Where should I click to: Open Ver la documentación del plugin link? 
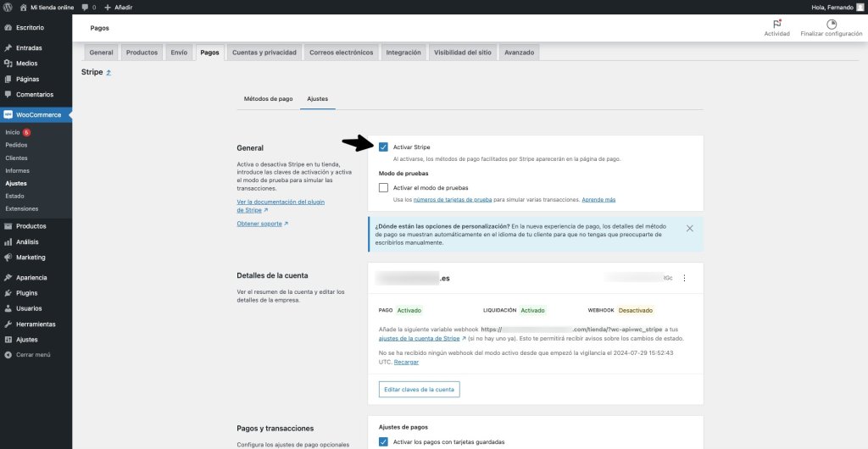click(x=281, y=206)
